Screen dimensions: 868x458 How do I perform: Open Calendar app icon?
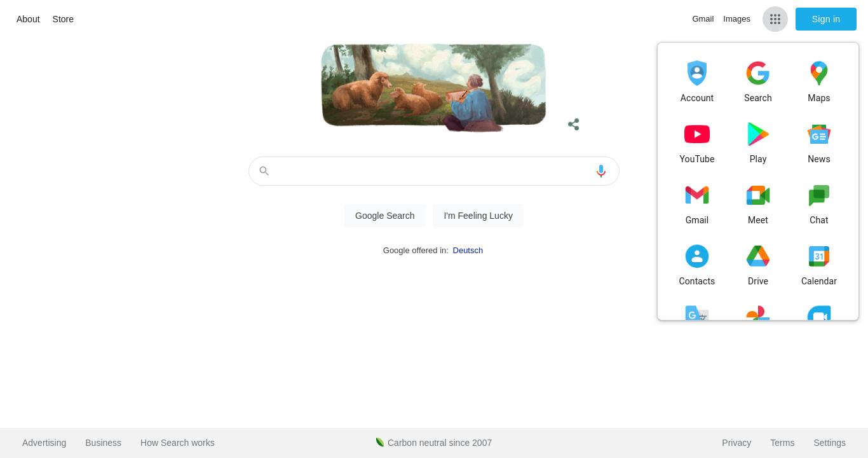pyautogui.click(x=819, y=265)
